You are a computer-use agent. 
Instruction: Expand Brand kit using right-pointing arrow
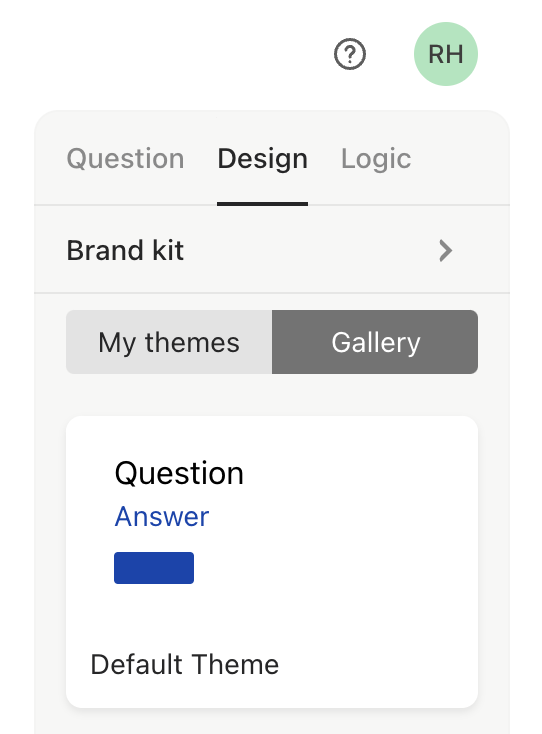coord(446,251)
